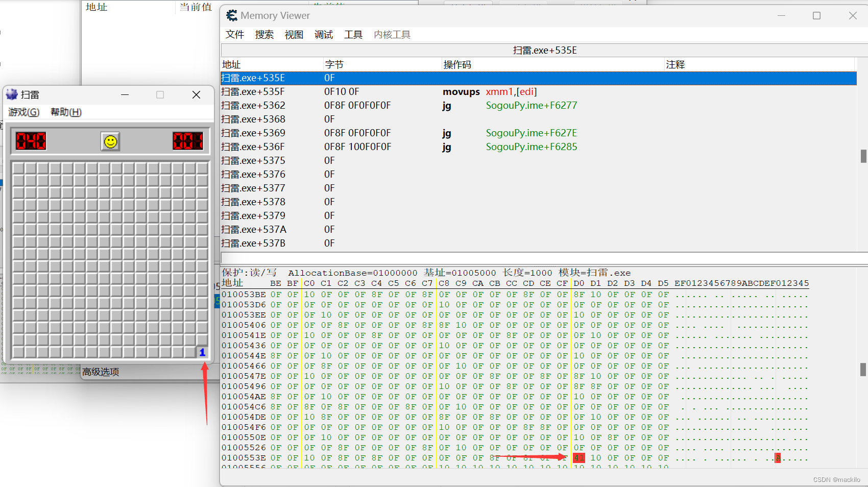Open the 帮助(H) menu in Minesweeper

tap(66, 112)
